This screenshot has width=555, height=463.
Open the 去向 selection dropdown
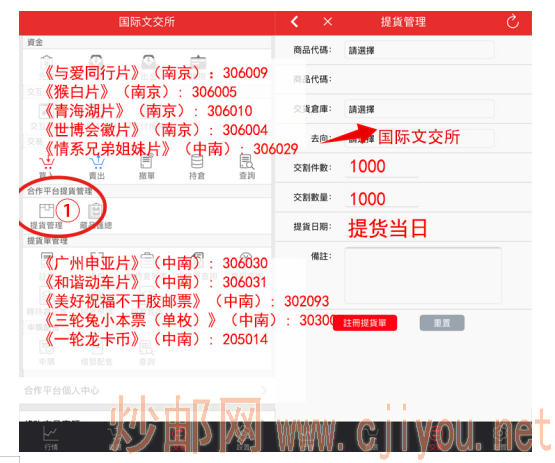(419, 138)
